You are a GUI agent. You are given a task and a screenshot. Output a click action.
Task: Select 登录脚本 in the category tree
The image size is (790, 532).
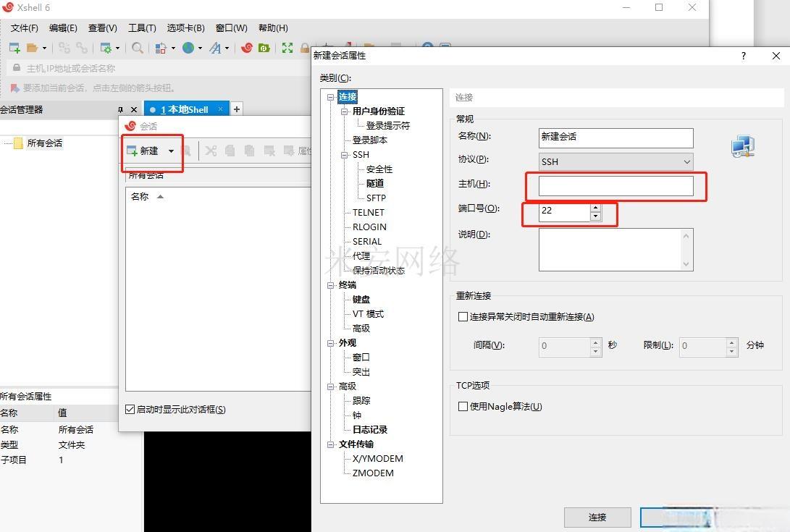tap(370, 140)
